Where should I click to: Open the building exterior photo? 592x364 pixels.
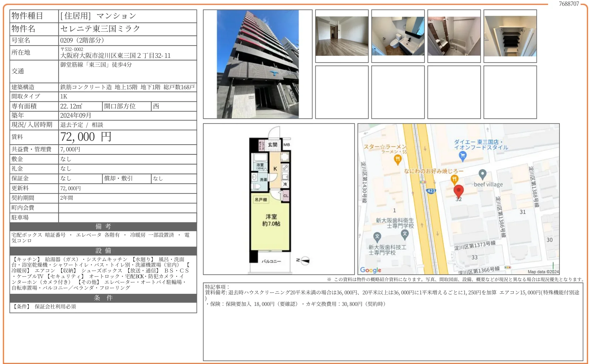click(x=257, y=64)
